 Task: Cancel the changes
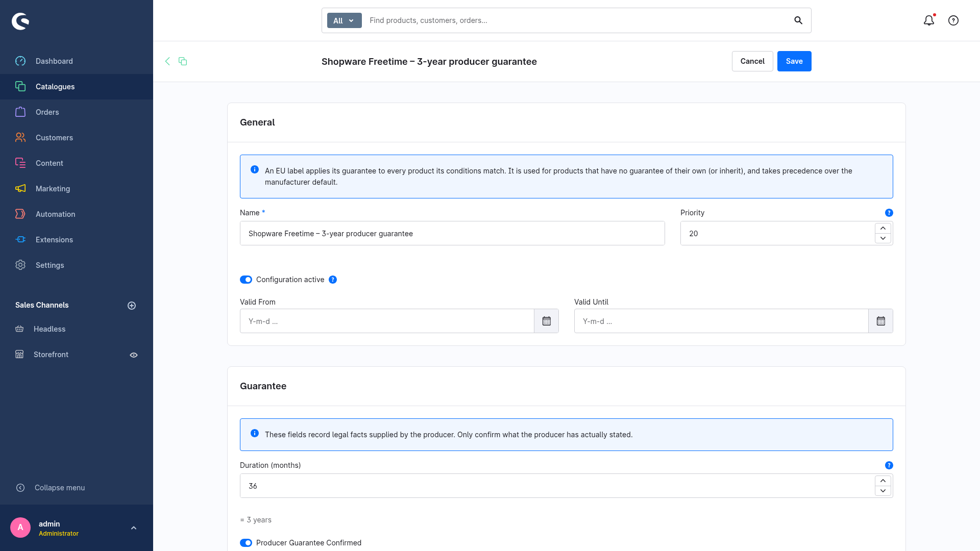(752, 61)
